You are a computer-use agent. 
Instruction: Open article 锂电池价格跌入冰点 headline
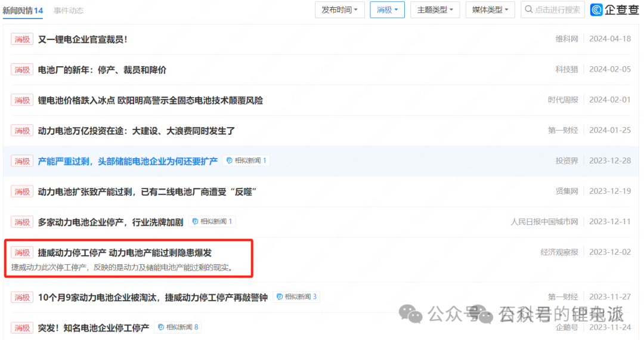point(150,100)
